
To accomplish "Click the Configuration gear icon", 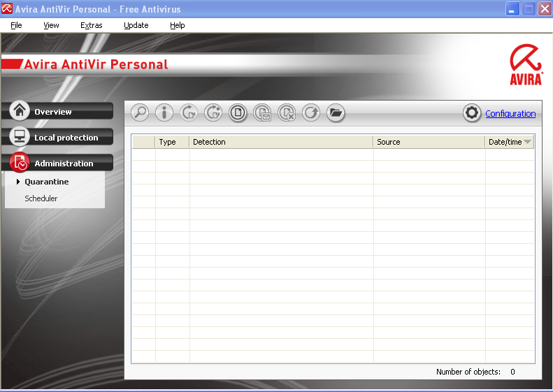I will point(472,113).
